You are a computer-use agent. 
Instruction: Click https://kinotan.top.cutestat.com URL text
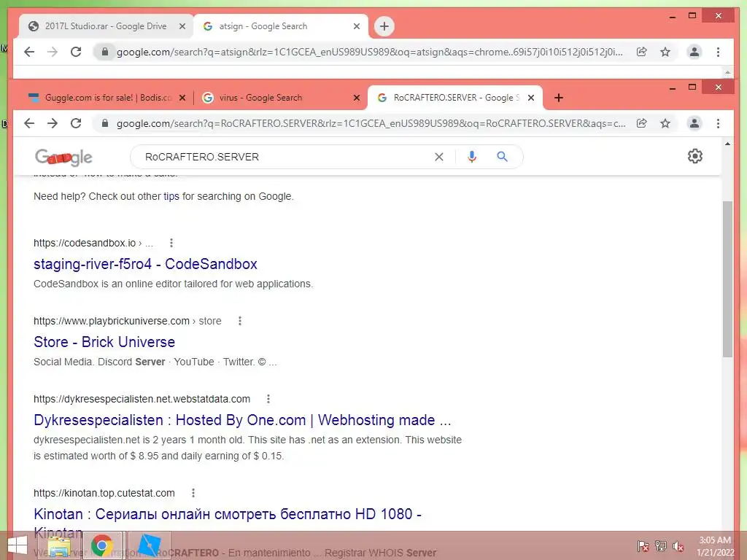[104, 493]
